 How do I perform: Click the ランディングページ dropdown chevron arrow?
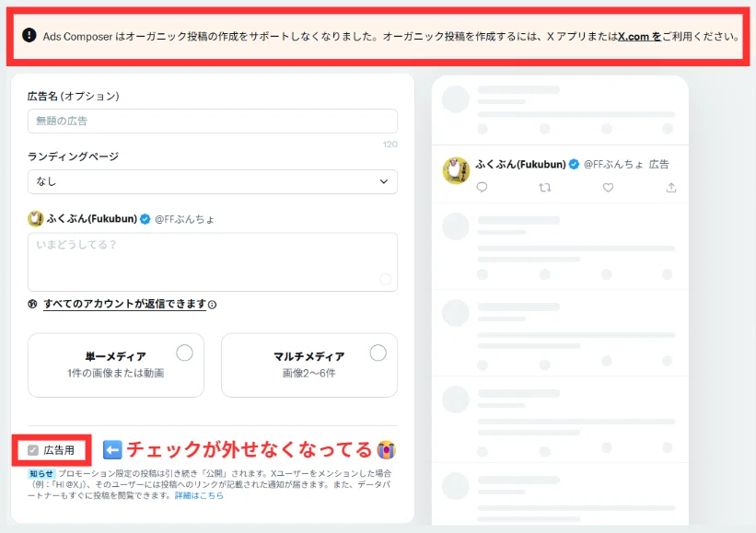tap(384, 181)
